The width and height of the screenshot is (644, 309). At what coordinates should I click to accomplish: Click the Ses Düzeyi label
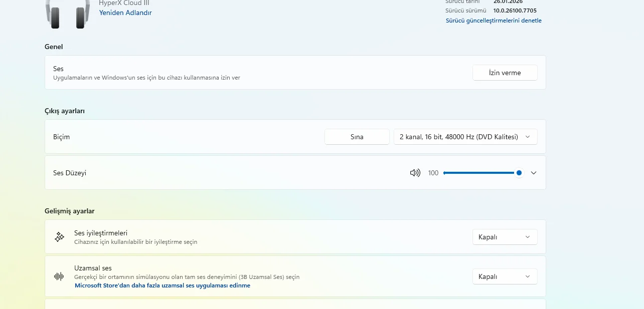(x=70, y=173)
